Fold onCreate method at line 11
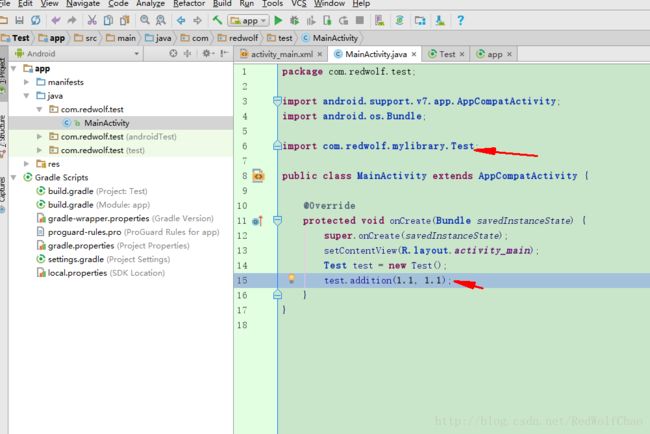Screen dimensions: 650x434 point(277,221)
